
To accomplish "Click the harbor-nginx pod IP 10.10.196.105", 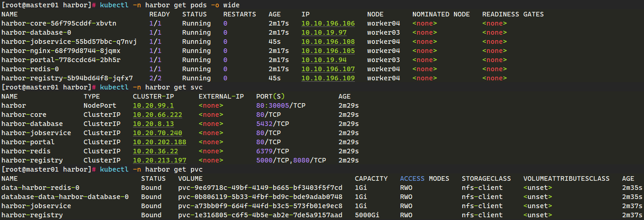I will pos(328,51).
